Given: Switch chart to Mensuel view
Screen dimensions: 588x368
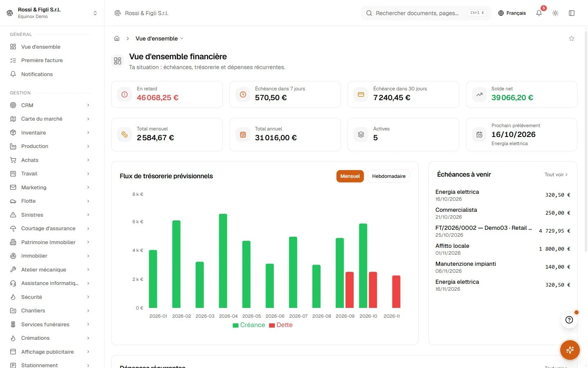Looking at the screenshot, I should tap(350, 176).
